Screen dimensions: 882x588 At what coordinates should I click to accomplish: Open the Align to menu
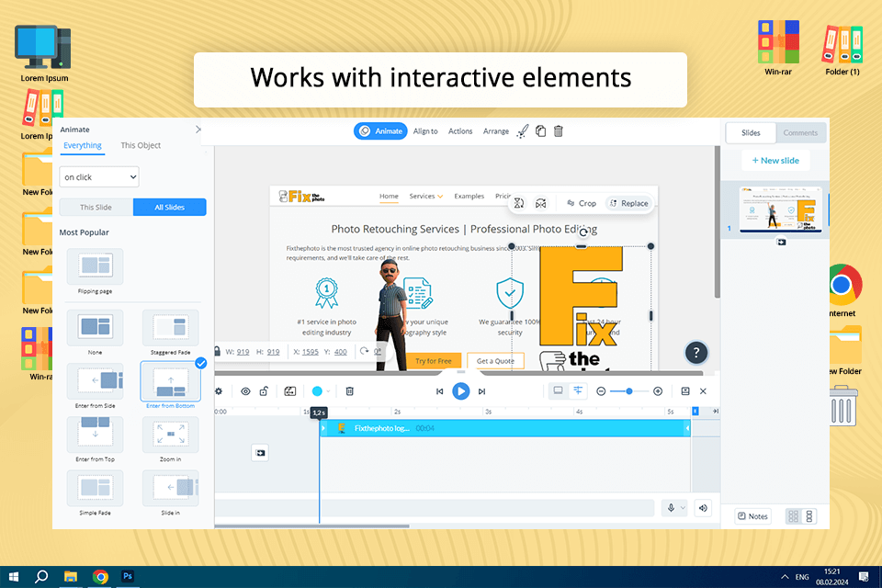pos(425,131)
